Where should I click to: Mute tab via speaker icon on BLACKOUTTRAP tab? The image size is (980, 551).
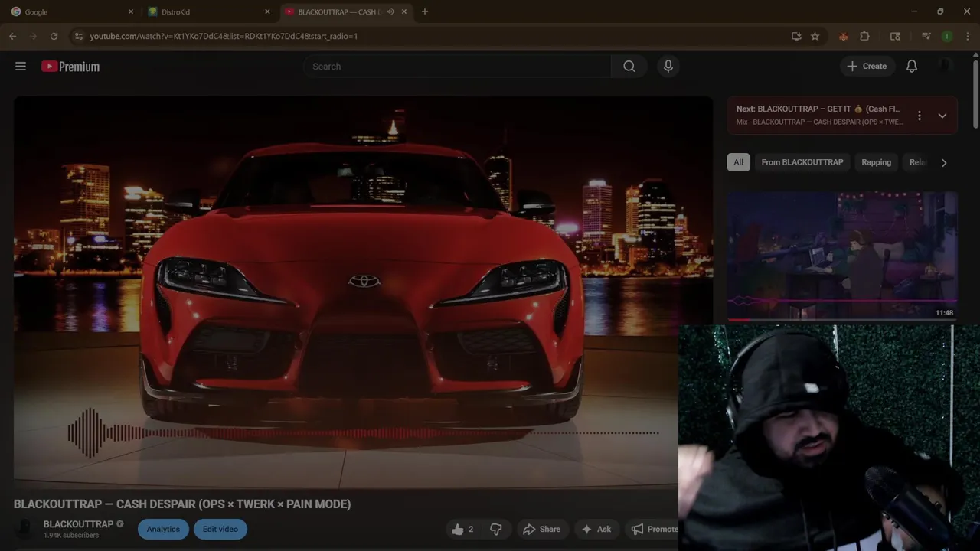[x=390, y=11]
